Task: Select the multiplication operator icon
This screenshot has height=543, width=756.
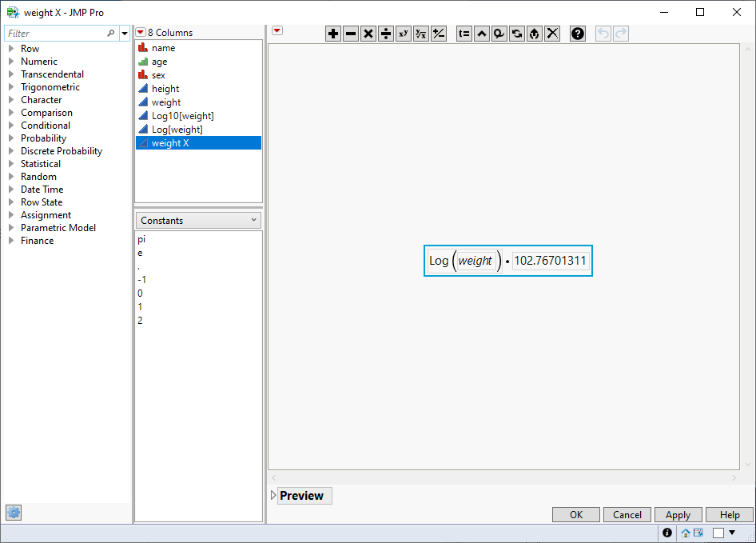Action: (x=368, y=34)
